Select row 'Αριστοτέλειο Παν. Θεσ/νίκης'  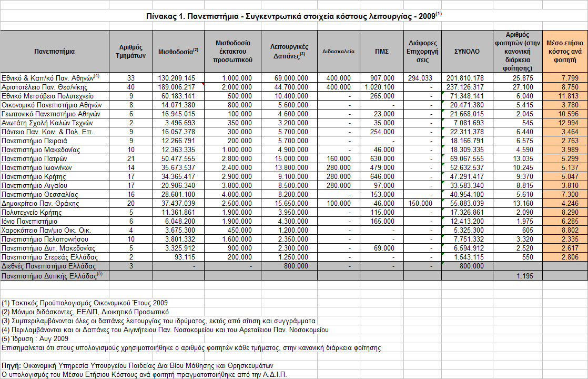click(x=293, y=87)
